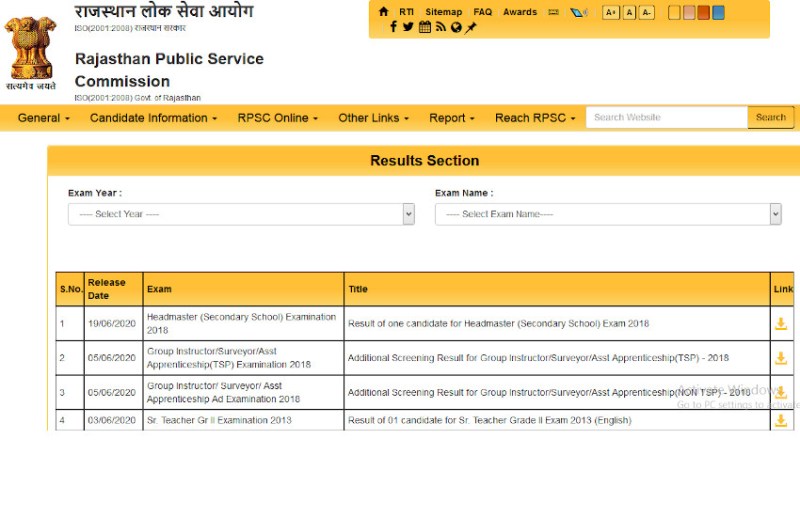This screenshot has height=517, width=800.
Task: Open the Select Exam Name dropdown
Action: (608, 214)
